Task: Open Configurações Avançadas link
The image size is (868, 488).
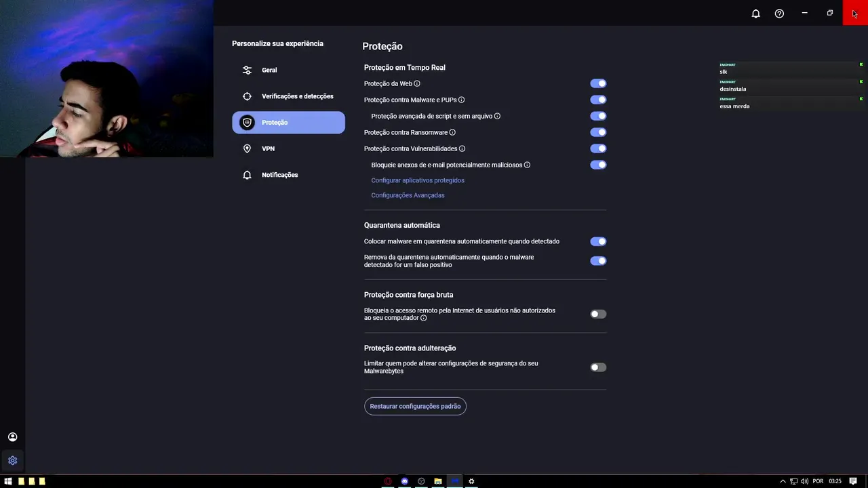Action: (x=408, y=195)
